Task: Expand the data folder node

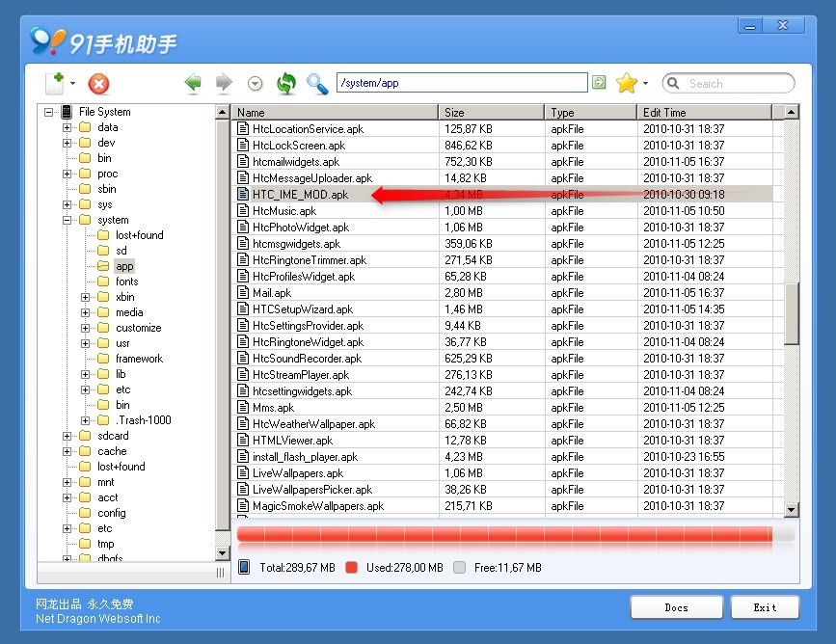Action: 67,127
